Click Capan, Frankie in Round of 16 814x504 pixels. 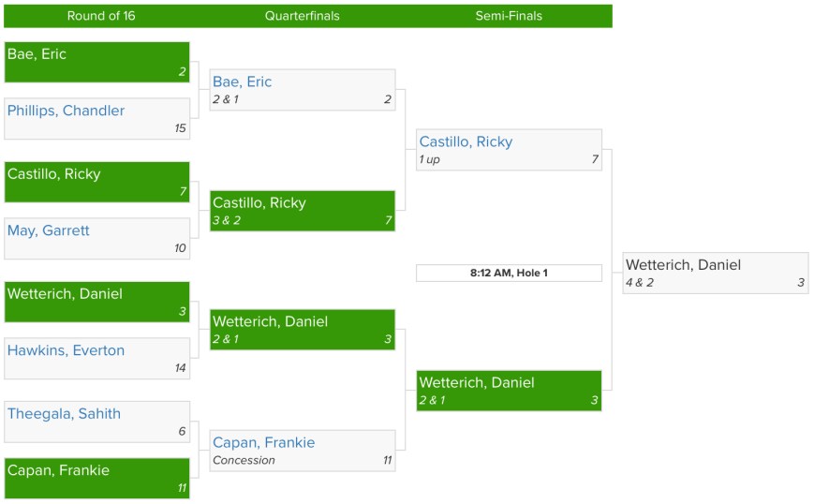[x=58, y=470]
